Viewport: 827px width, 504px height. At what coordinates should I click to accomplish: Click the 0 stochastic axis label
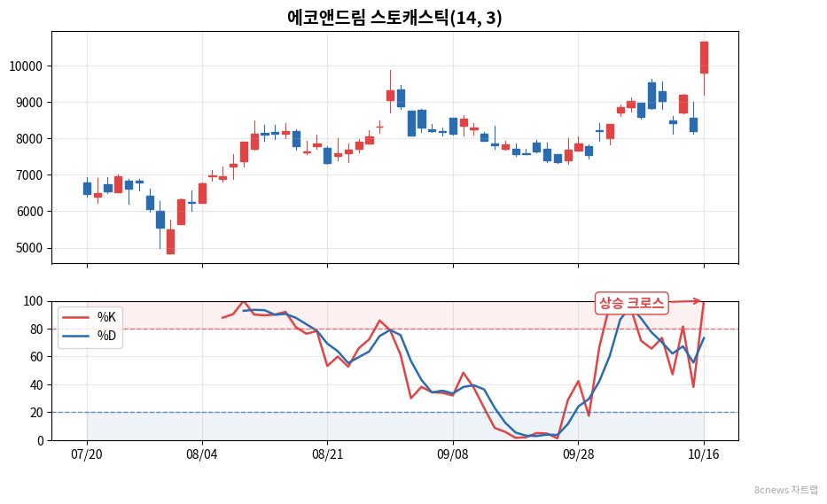[x=40, y=441]
